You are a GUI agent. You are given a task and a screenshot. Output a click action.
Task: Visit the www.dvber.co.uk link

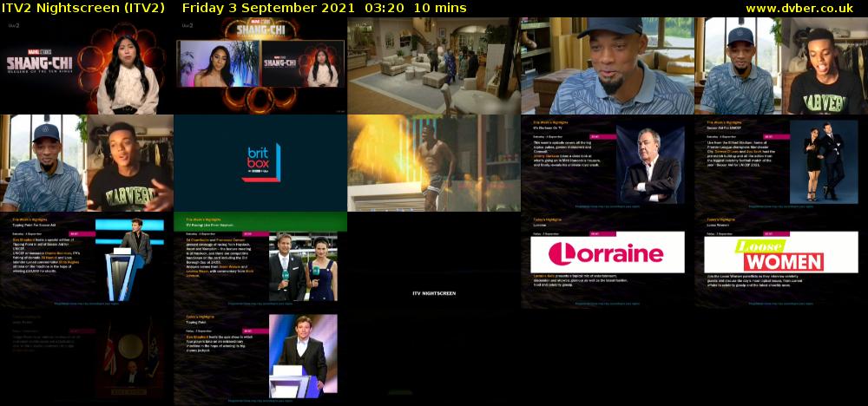tap(799, 8)
